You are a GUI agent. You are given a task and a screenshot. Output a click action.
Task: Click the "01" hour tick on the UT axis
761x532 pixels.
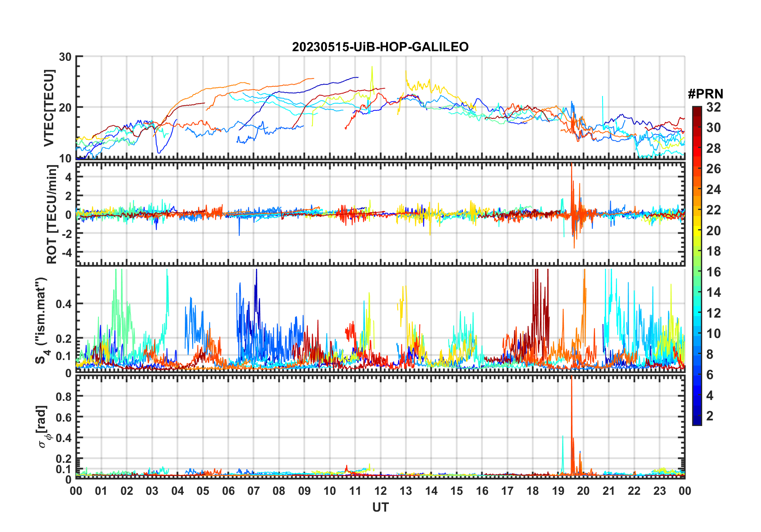pos(101,491)
